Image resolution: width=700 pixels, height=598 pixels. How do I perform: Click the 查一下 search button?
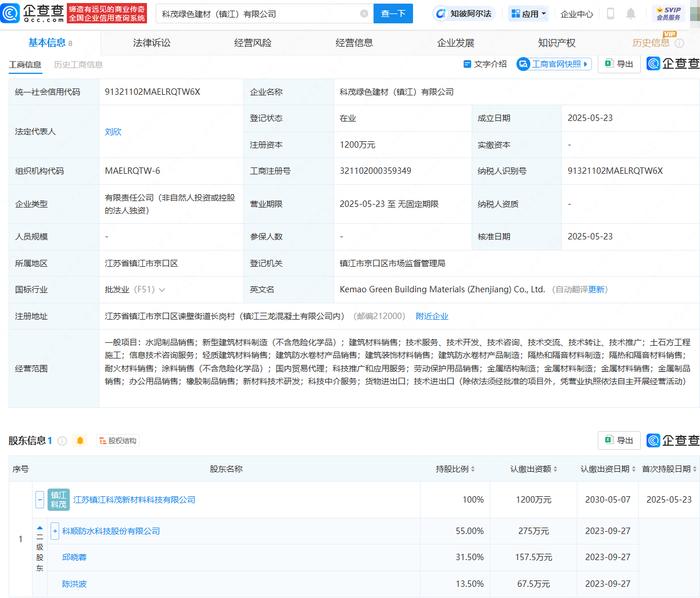(393, 13)
